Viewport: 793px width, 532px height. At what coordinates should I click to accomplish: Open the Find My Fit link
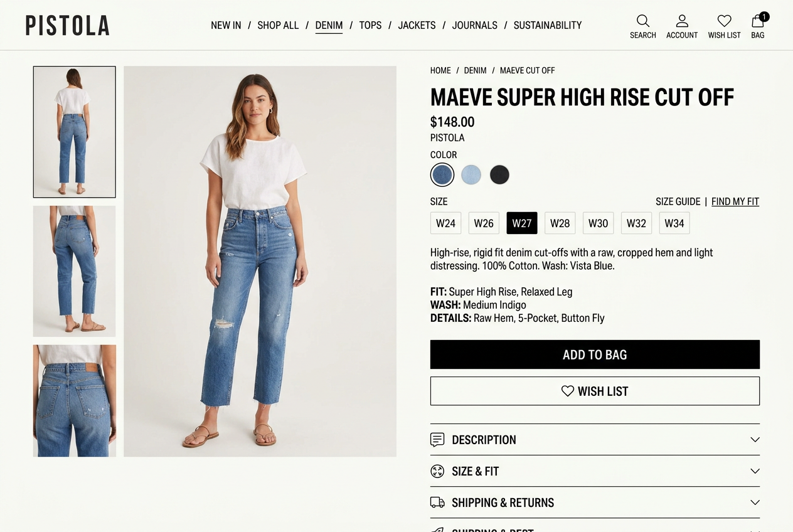(x=735, y=201)
